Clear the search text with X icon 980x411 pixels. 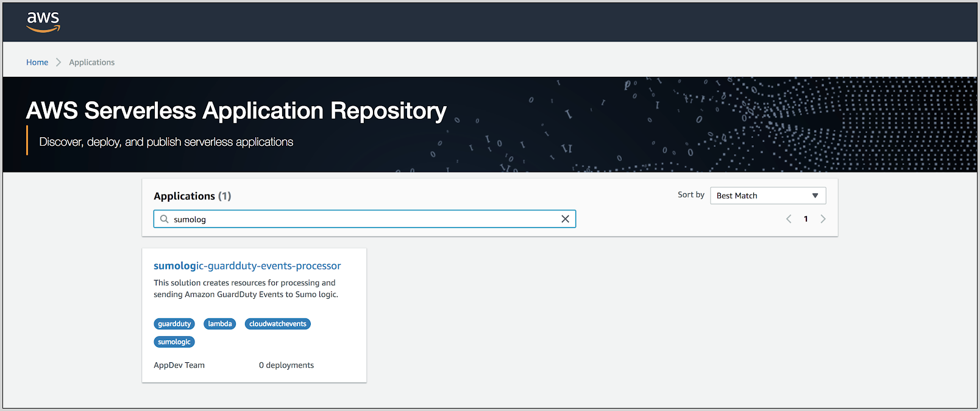[565, 219]
